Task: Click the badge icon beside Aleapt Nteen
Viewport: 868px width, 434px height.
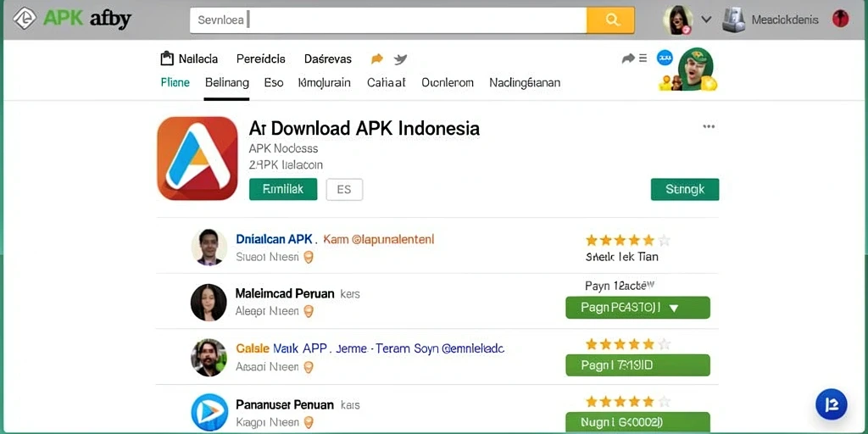Action: point(309,311)
